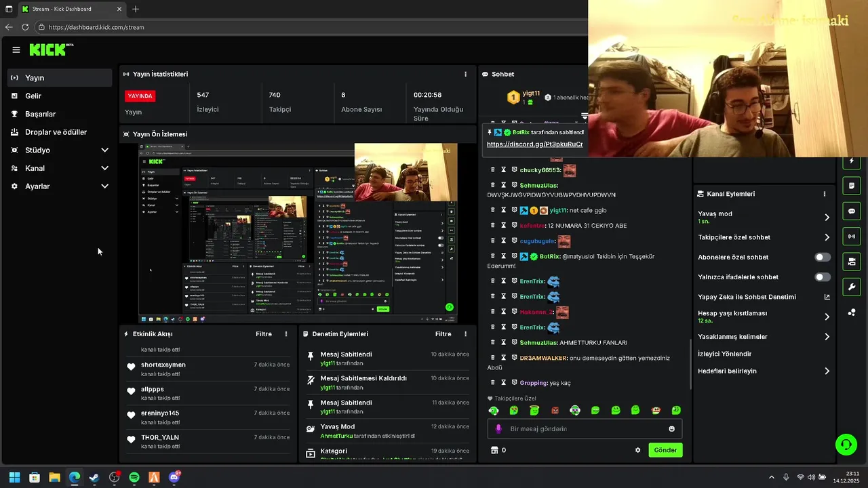Delete chucky66553's chat message with trash icon
The image size is (868, 488).
pos(493,170)
